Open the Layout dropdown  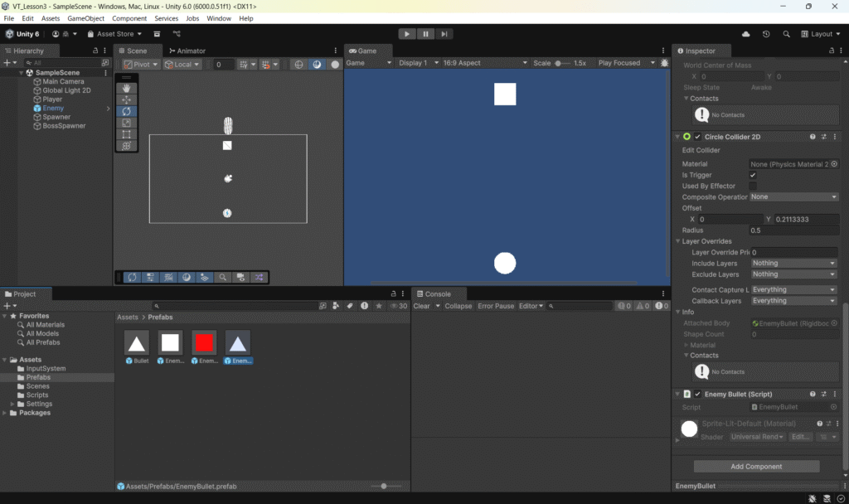(x=821, y=34)
